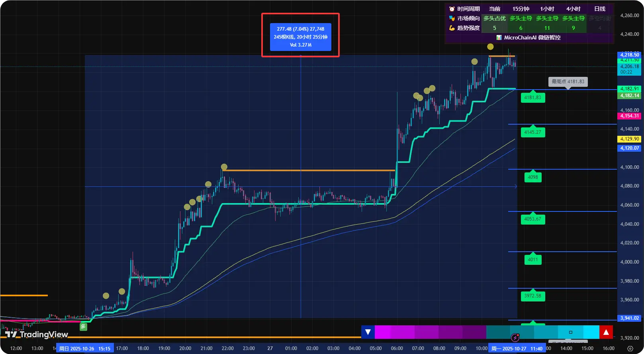Click the 4小时 column header

tap(574, 9)
